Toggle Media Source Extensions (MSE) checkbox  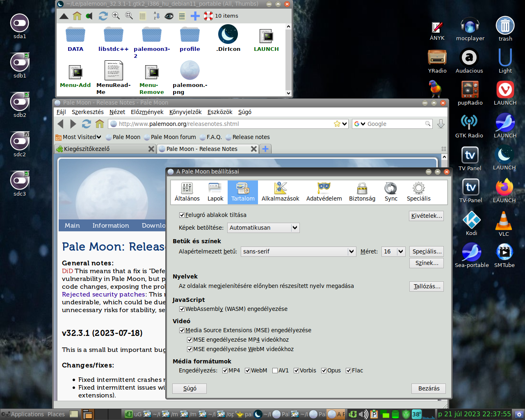pos(182,330)
